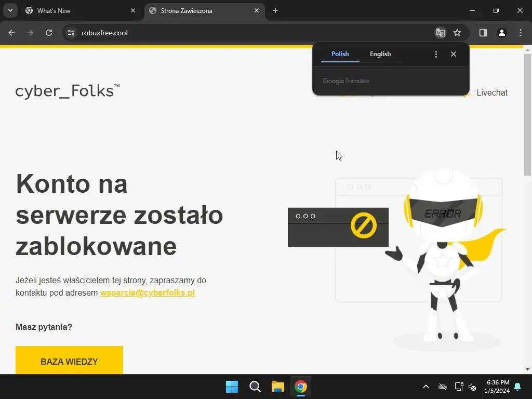The width and height of the screenshot is (532, 399).
Task: Open Chrome's three-dot main menu
Action: [520, 33]
